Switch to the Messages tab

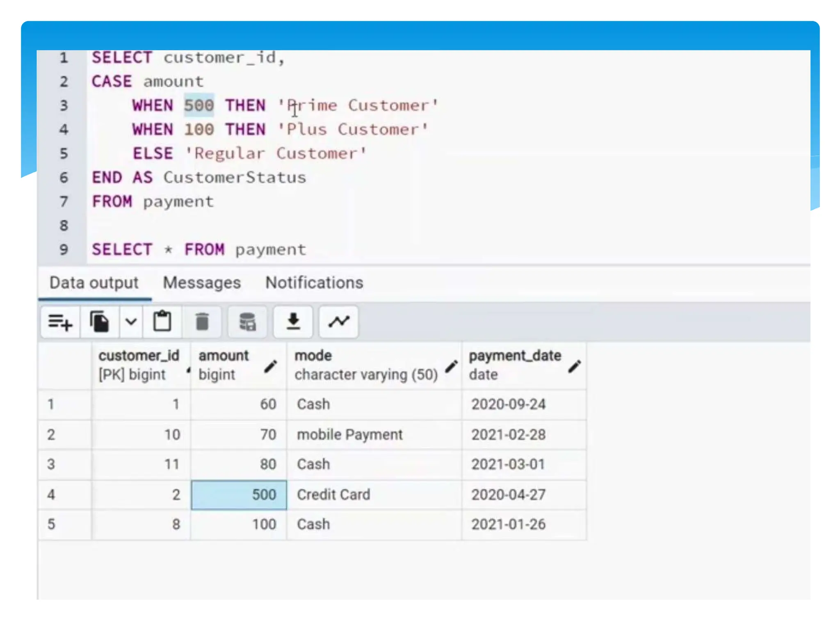pyautogui.click(x=202, y=283)
